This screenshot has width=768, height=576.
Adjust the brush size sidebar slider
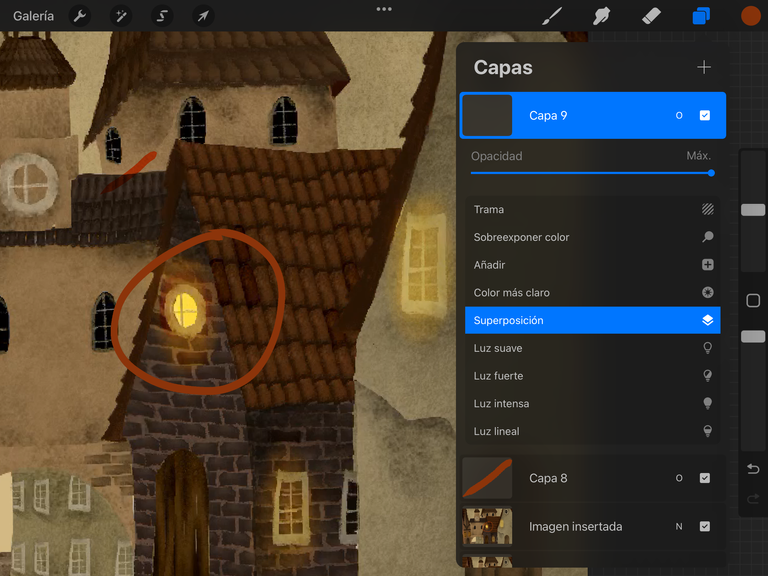(x=753, y=210)
